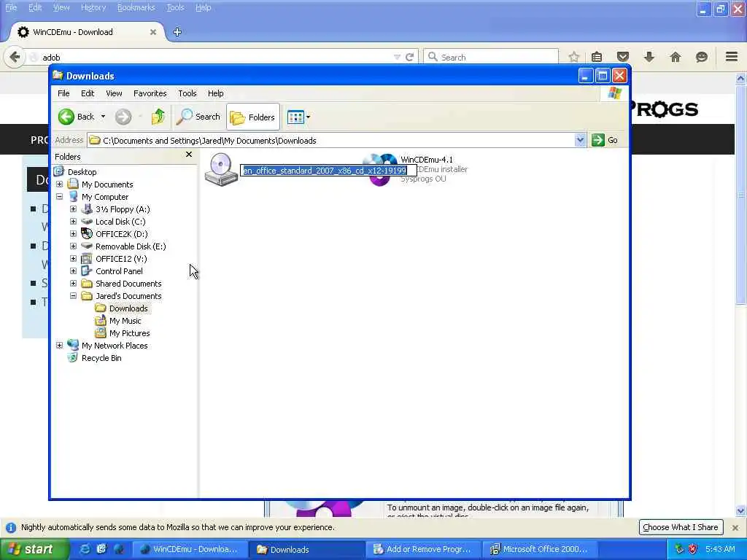Expand Shared Documents node
The width and height of the screenshot is (747, 560).
point(74,284)
